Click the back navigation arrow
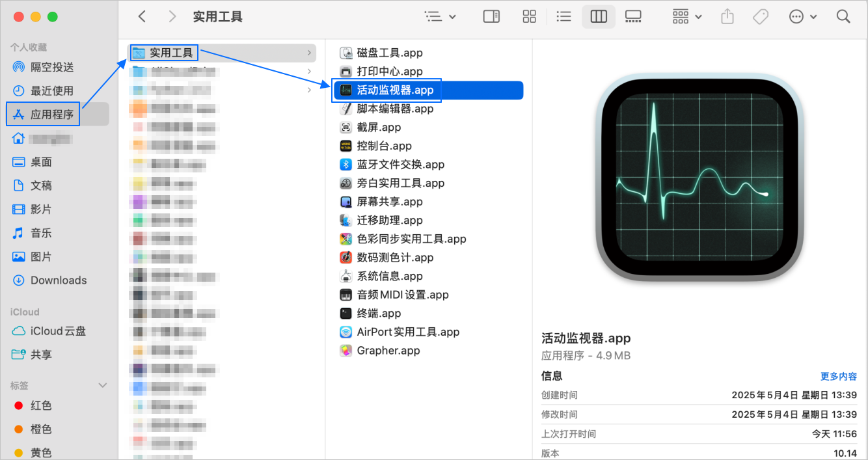 pyautogui.click(x=142, y=16)
